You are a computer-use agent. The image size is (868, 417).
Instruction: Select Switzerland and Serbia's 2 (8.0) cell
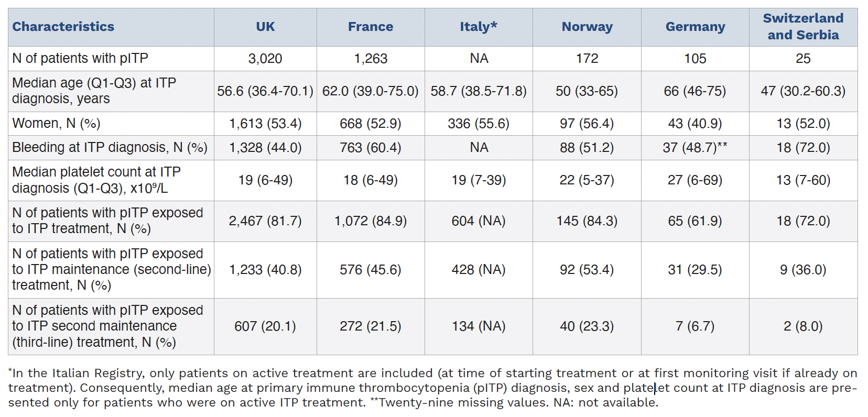tap(803, 326)
